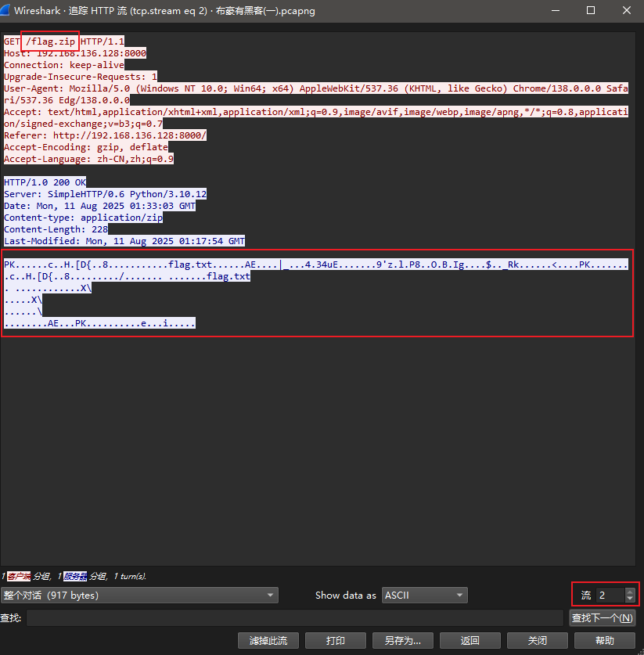Image resolution: width=644 pixels, height=655 pixels.
Task: Click the Server: SimpleHTTP/0.6 Python/3.10.12 line
Action: pyautogui.click(x=105, y=194)
